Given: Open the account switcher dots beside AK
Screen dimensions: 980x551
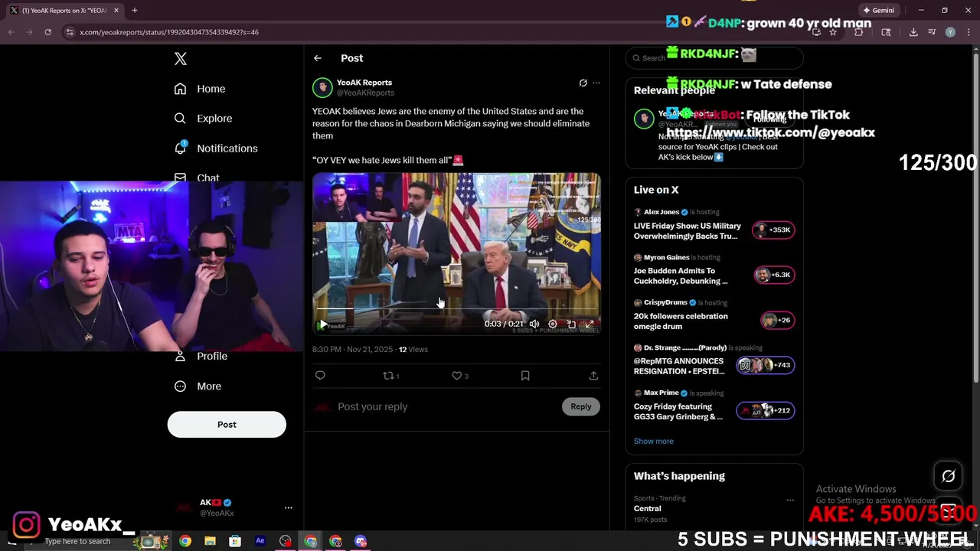Looking at the screenshot, I should (289, 507).
